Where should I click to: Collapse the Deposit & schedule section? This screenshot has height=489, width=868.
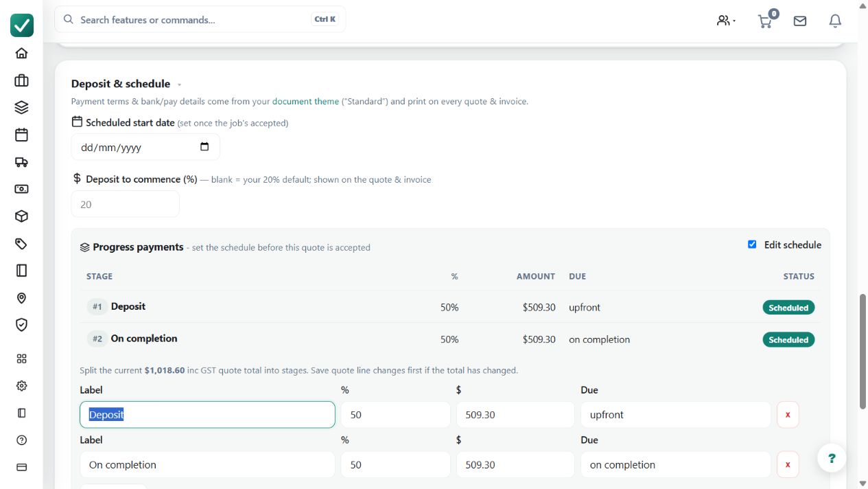[x=179, y=84]
